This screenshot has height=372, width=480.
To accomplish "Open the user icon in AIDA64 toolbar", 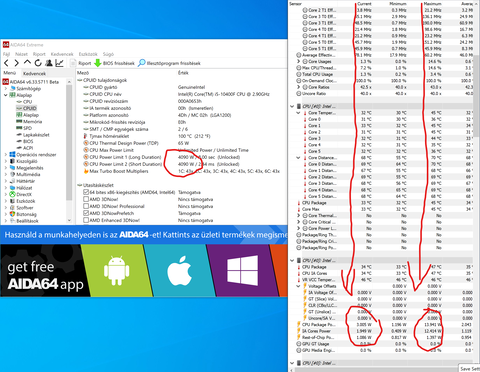I will pos(49,63).
